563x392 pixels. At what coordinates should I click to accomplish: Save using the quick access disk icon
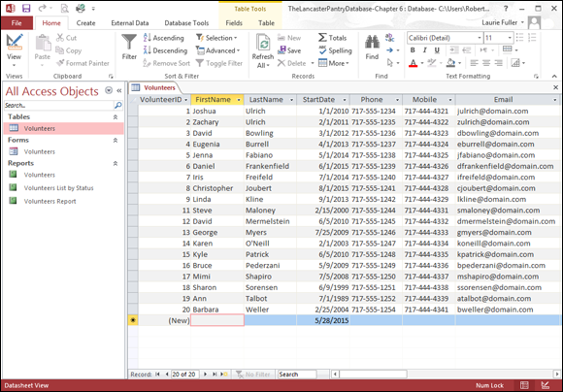pos(26,8)
